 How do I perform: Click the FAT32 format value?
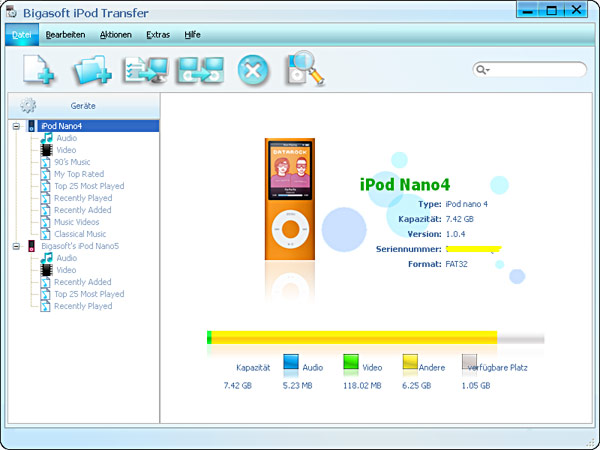[457, 264]
